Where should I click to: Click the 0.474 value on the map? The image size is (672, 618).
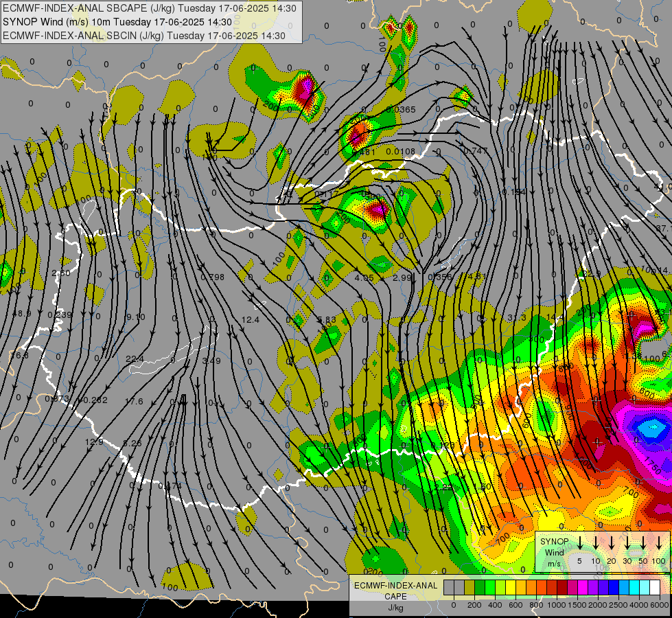[170, 486]
